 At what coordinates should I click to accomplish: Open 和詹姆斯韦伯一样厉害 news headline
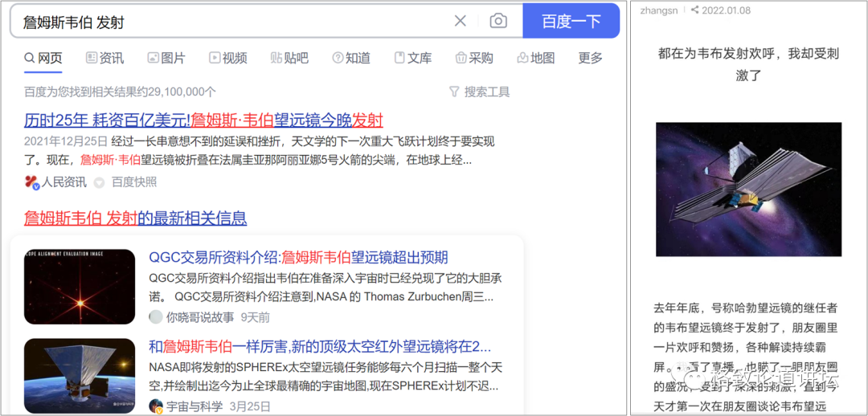[x=320, y=347]
